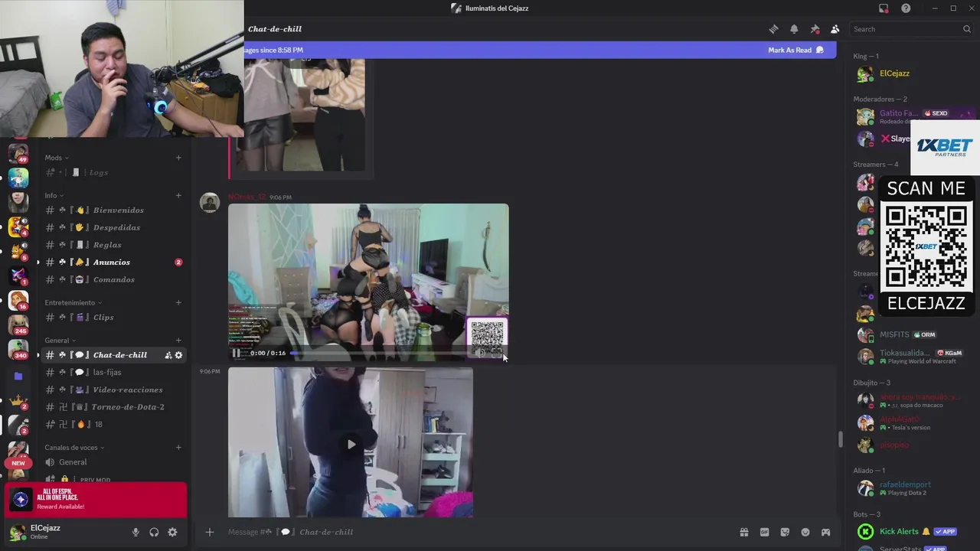This screenshot has width=980, height=551.
Task: Collapse the Info category
Action: click(x=54, y=195)
